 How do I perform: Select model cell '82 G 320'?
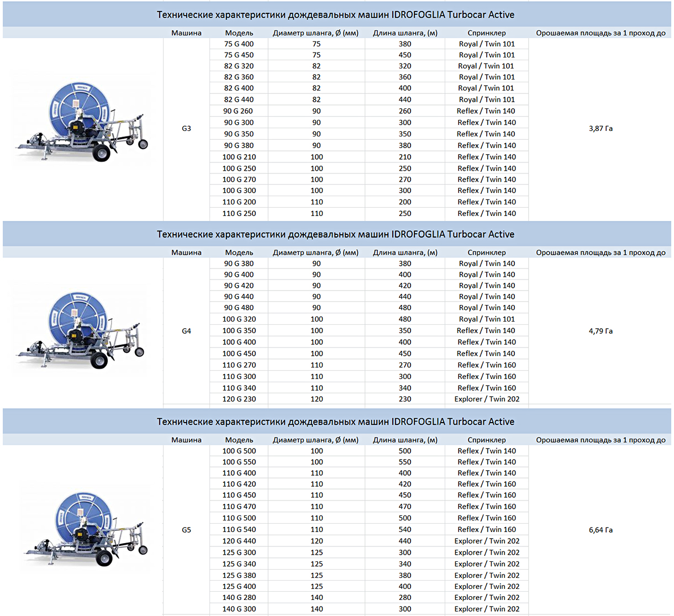239,66
